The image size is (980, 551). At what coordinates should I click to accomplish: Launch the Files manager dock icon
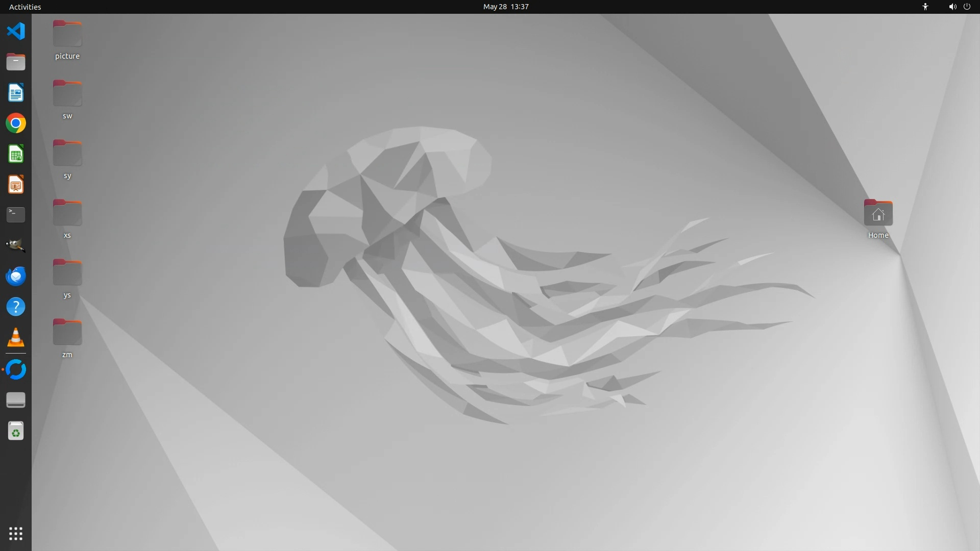tap(16, 62)
